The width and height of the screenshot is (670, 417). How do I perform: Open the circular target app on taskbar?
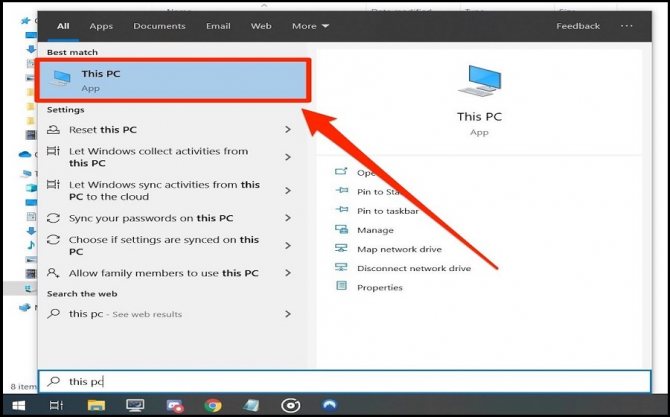tap(291, 405)
